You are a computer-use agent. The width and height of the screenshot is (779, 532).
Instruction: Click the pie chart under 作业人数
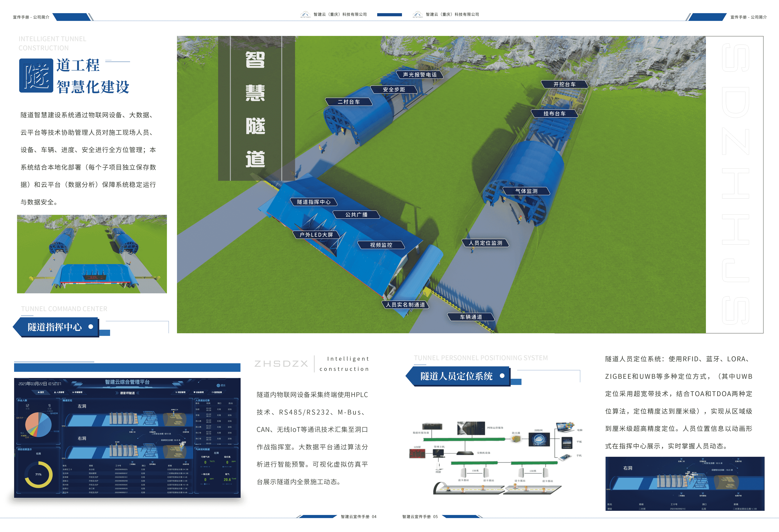coord(39,424)
